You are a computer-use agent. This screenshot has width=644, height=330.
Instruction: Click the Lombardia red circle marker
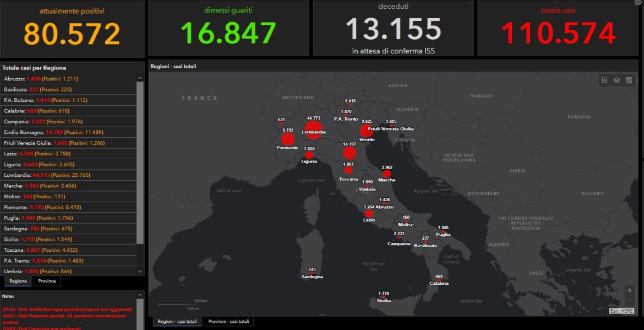[x=313, y=129]
